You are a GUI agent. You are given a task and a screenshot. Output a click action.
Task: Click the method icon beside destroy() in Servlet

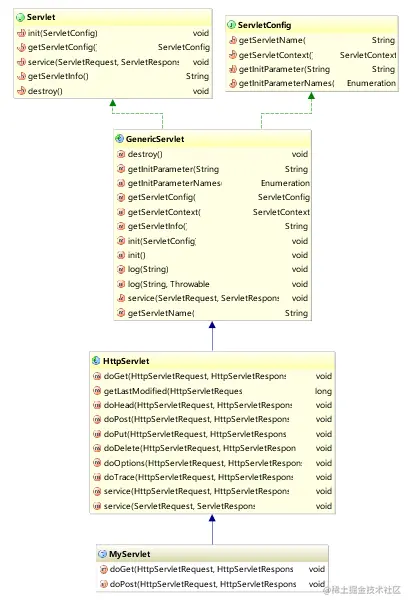21,91
